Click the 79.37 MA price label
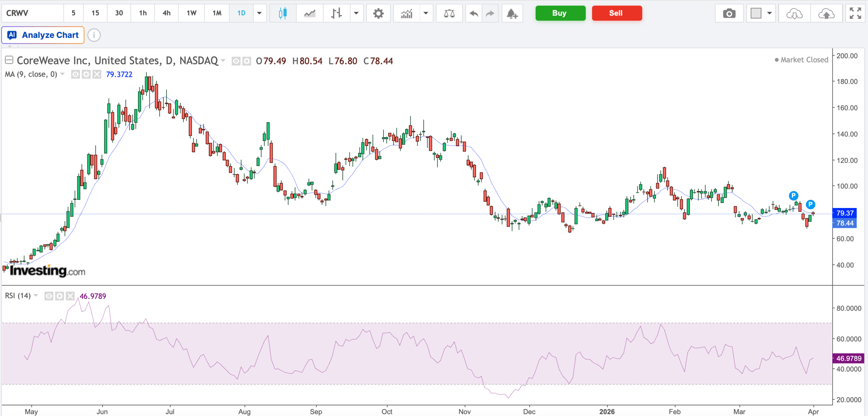Viewport: 868px width, 416px height. [845, 213]
